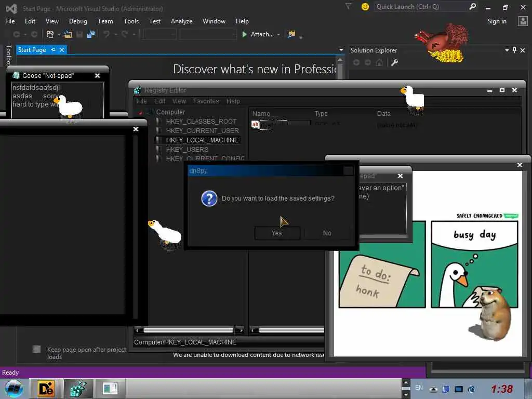Open the New Project dropdown arrow
The image size is (532, 399).
pos(59,34)
